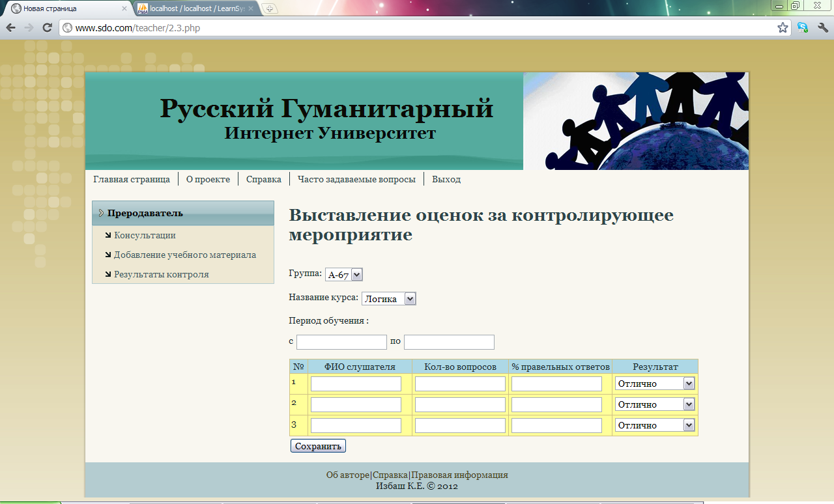
Task: Open Часто задаваемые вопросы page
Action: click(x=356, y=179)
